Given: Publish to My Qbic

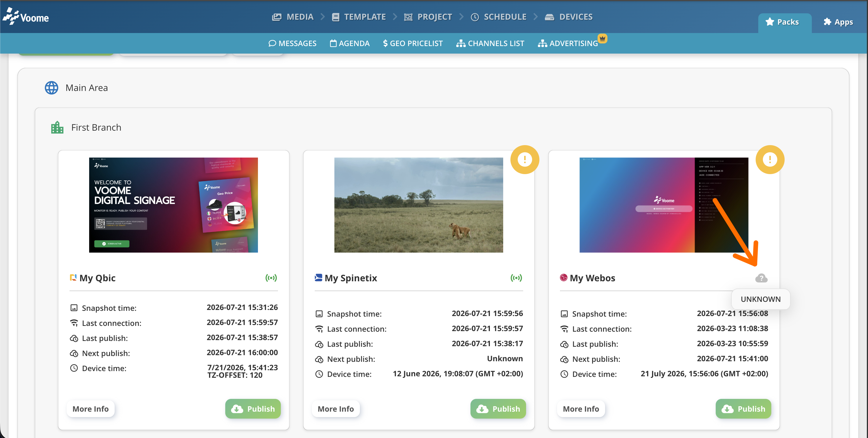Looking at the screenshot, I should click(x=253, y=409).
